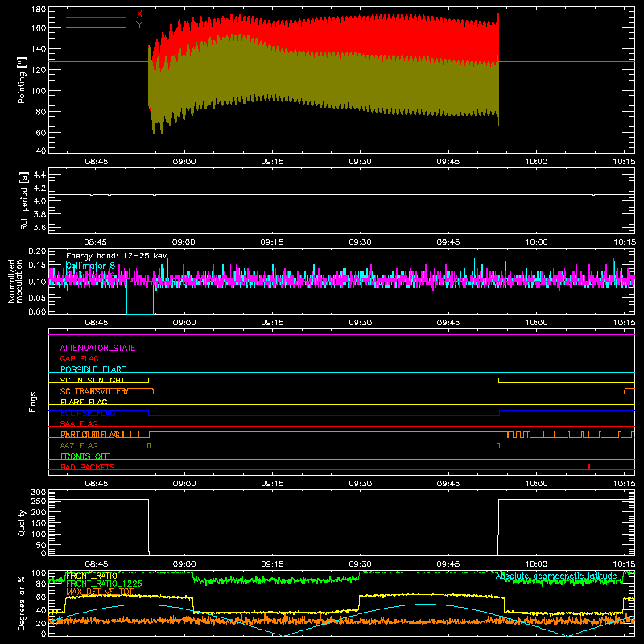Image resolution: width=644 pixels, height=644 pixels.
Task: Click the Roll period [s] axis title
Action: (24, 200)
